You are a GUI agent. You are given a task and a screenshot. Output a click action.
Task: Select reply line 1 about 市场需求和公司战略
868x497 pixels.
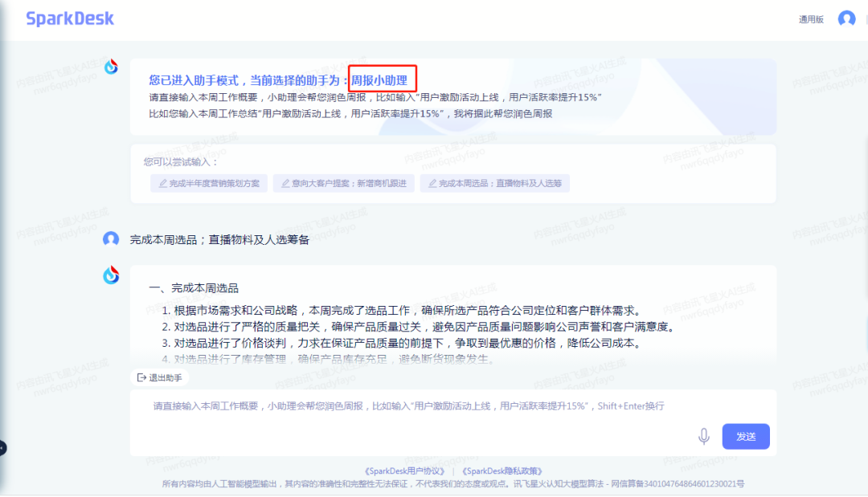(x=403, y=311)
